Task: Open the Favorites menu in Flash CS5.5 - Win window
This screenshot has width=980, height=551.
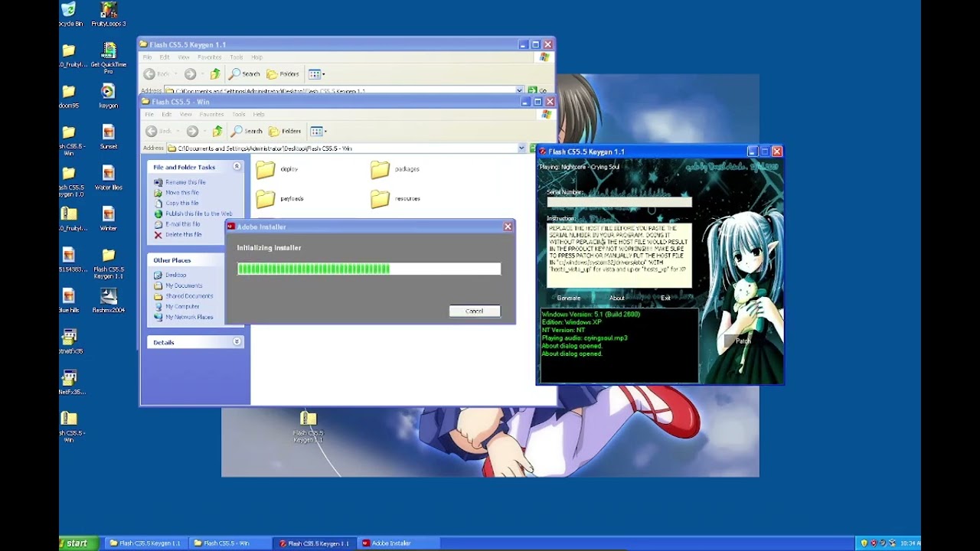Action: coord(211,115)
